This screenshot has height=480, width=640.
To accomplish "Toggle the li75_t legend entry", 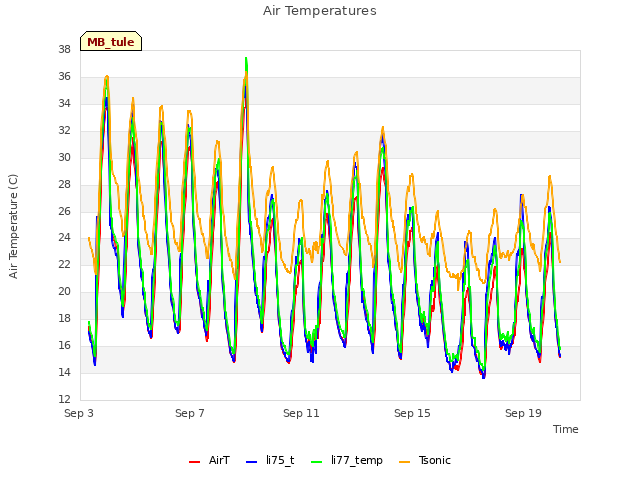I will point(270,460).
